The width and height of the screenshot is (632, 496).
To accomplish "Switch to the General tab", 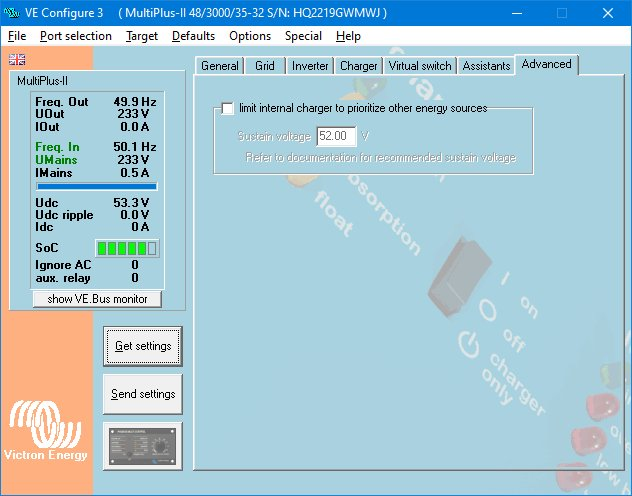I will pyautogui.click(x=219, y=66).
